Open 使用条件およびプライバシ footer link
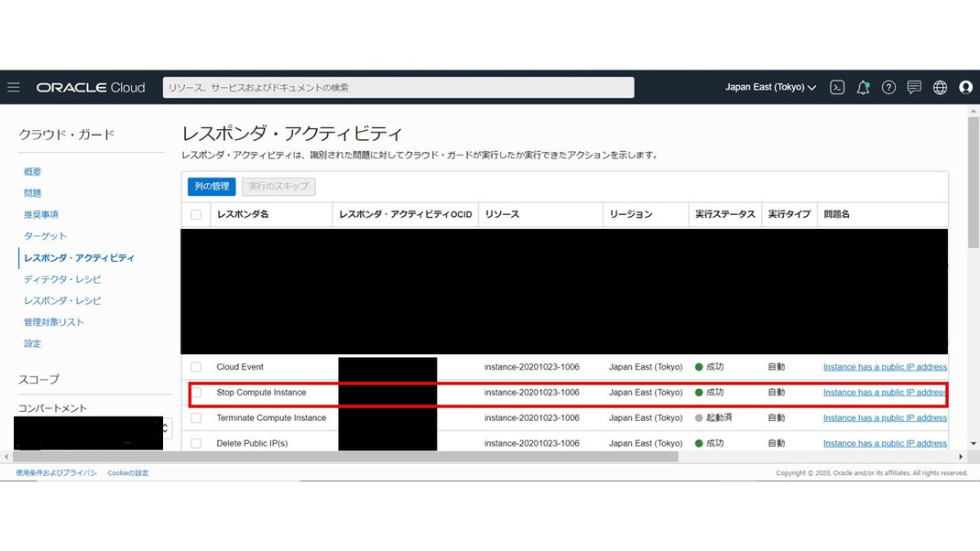This screenshot has width=980, height=551. (x=56, y=473)
